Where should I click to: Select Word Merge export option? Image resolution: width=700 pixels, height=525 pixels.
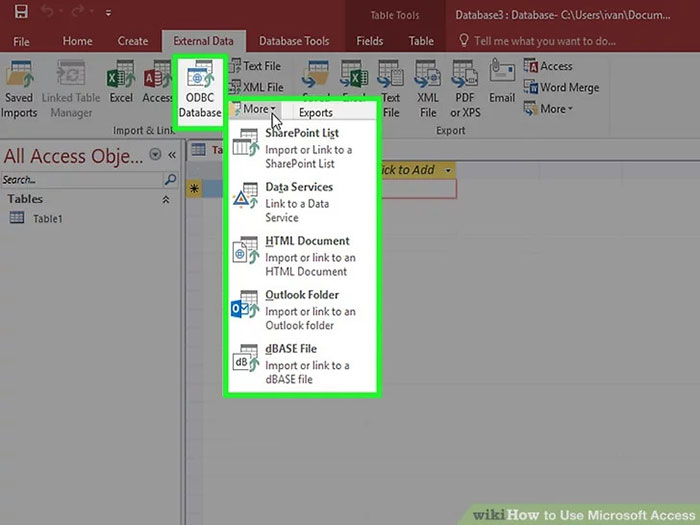point(561,87)
